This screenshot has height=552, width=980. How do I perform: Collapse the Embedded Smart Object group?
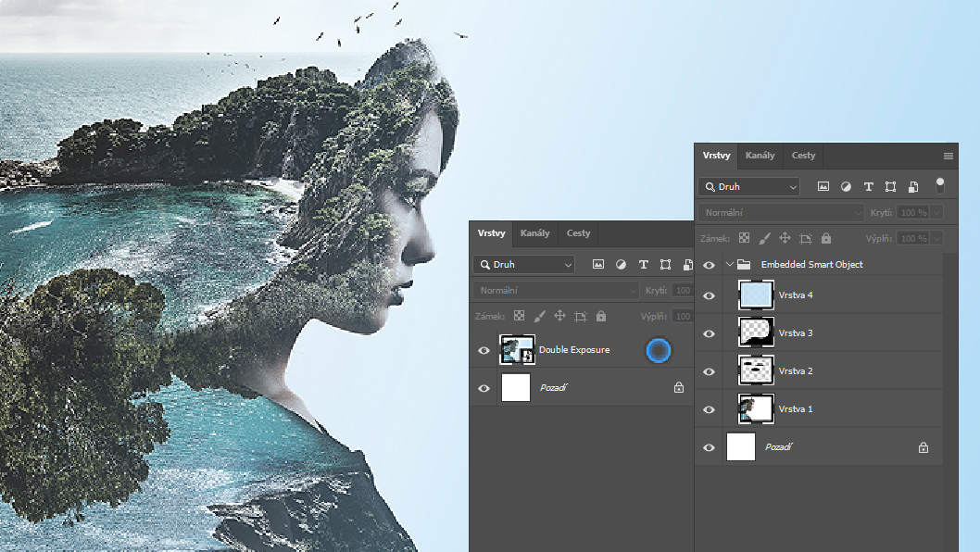[730, 265]
